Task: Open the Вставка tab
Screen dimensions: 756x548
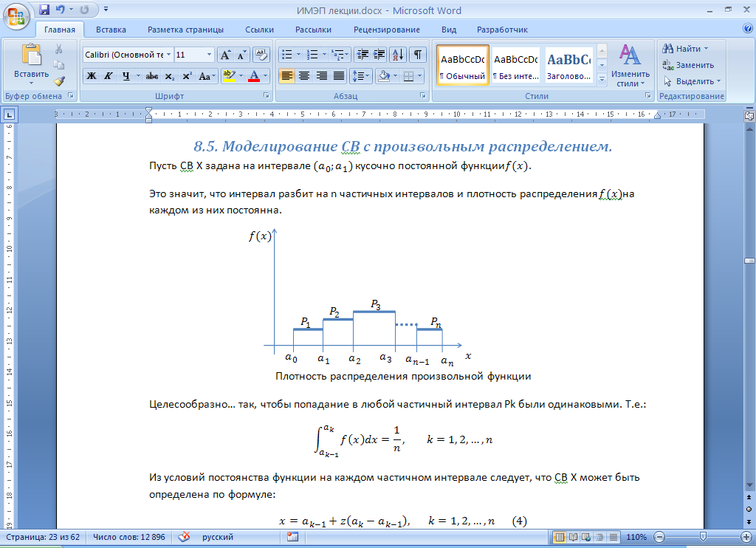Action: click(x=111, y=30)
